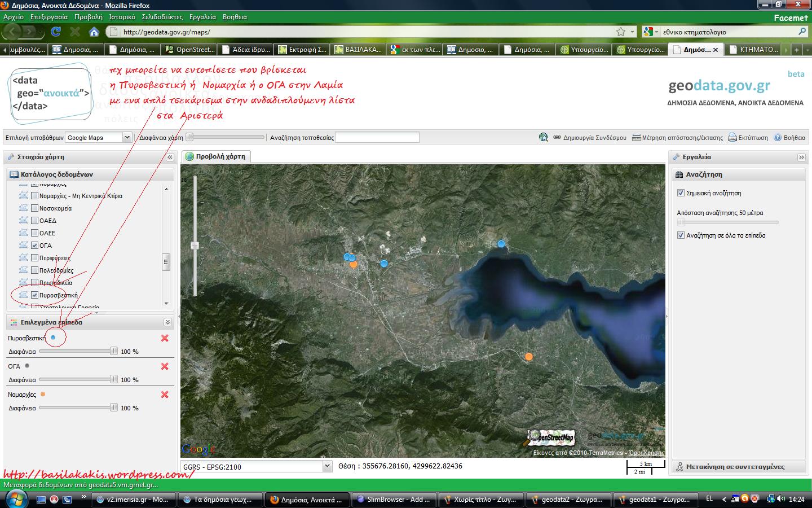This screenshot has height=508, width=812.
Task: Remove the Νομαρχίες layer with red X
Action: pyautogui.click(x=165, y=395)
